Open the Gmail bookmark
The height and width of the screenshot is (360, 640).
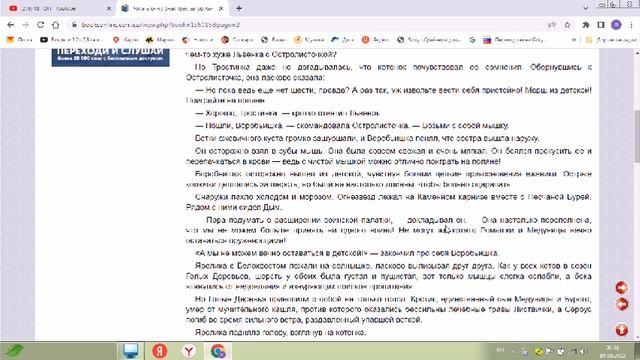pos(19,40)
